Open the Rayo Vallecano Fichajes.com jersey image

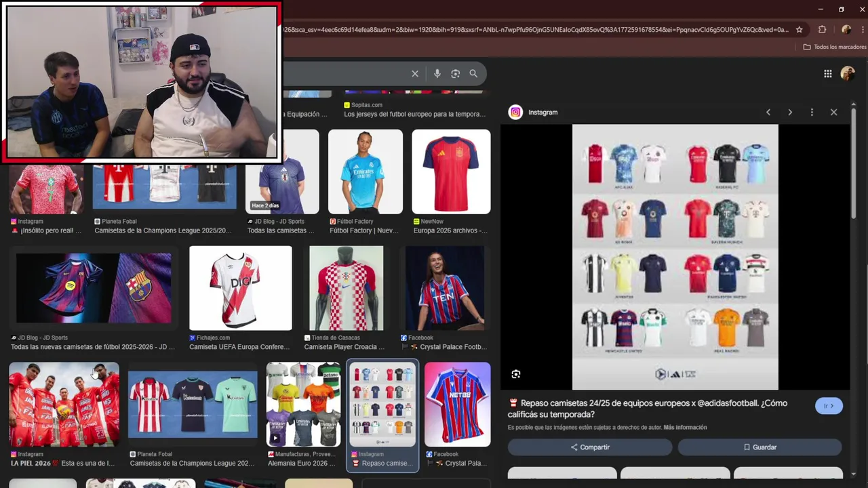[x=241, y=288]
